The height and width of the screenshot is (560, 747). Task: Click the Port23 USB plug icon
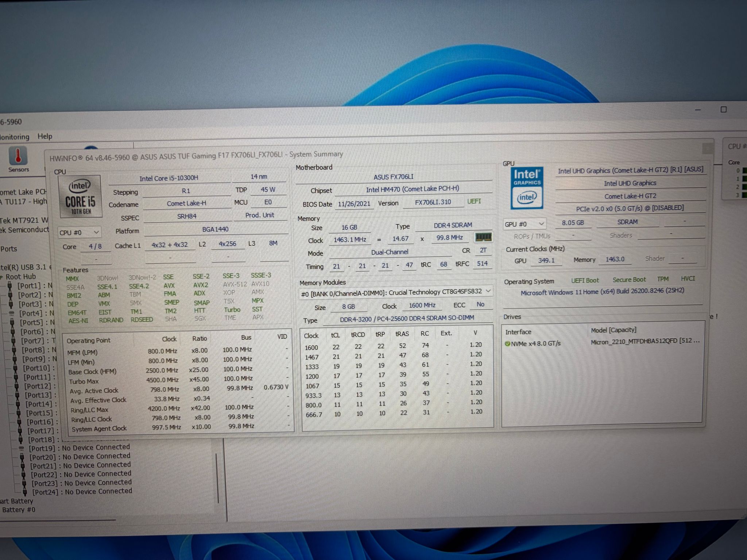click(x=24, y=483)
